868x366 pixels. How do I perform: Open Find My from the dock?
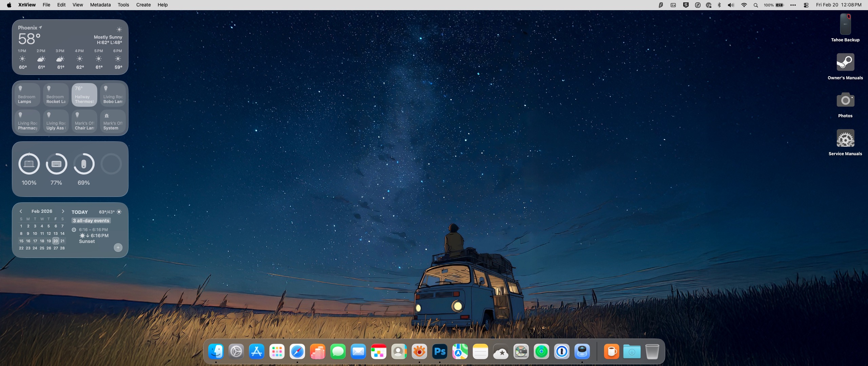tap(541, 351)
